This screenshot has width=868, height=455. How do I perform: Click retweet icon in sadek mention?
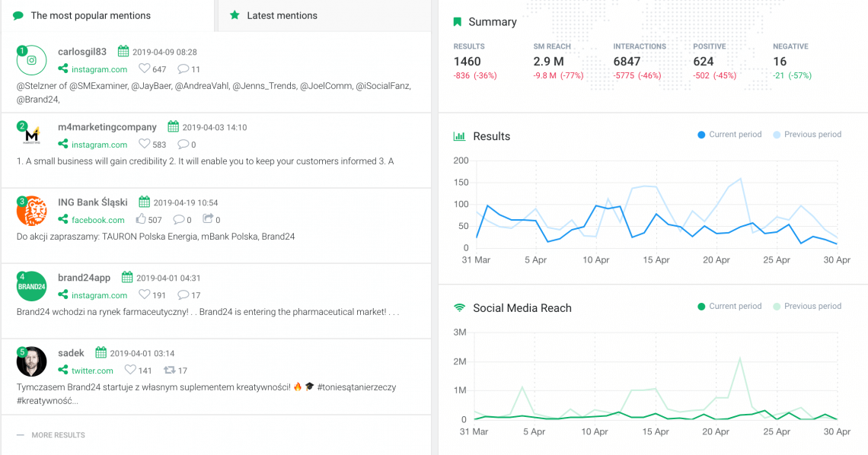pyautogui.click(x=169, y=370)
